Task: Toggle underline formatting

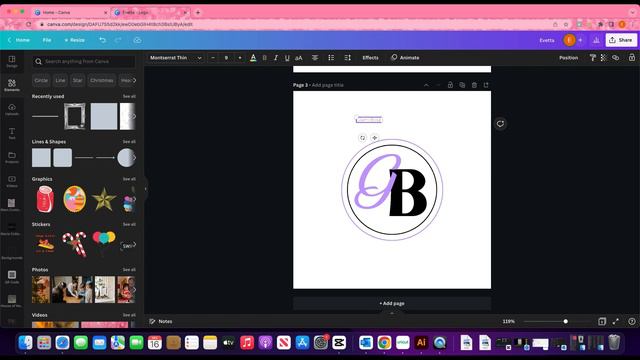Action: (287, 58)
